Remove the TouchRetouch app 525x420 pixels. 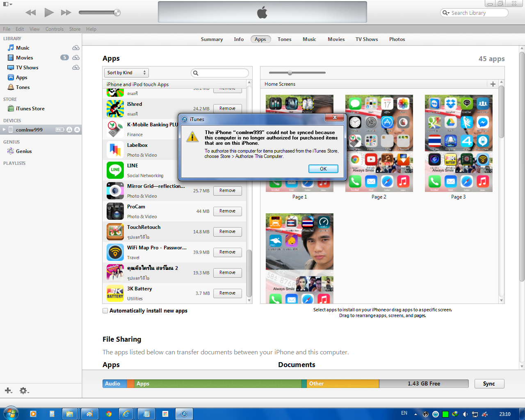coord(227,232)
